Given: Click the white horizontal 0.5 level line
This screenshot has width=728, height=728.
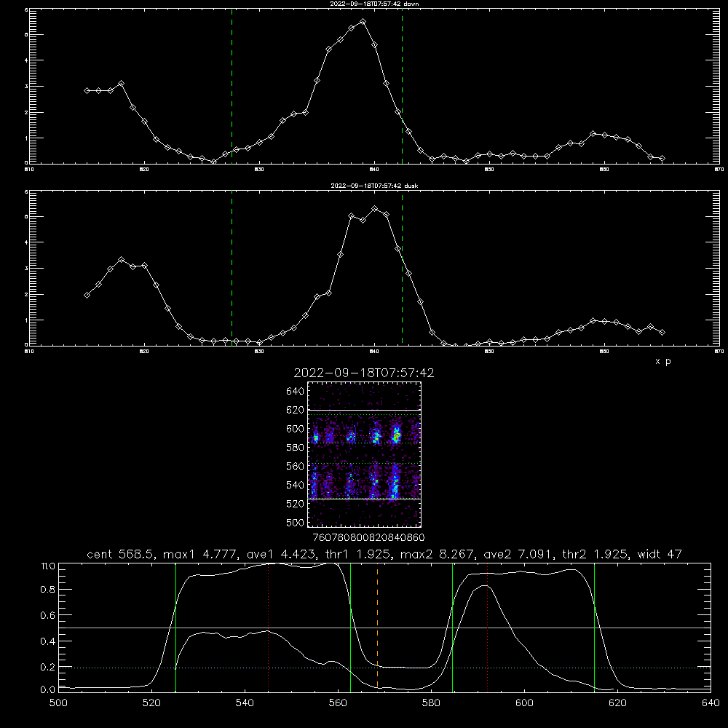Looking at the screenshot, I should point(384,628).
